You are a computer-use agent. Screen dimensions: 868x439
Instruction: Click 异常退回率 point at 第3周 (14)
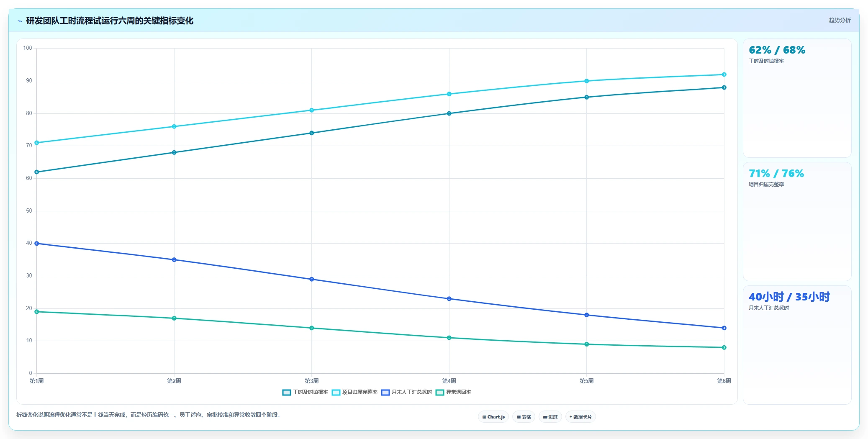pyautogui.click(x=312, y=328)
